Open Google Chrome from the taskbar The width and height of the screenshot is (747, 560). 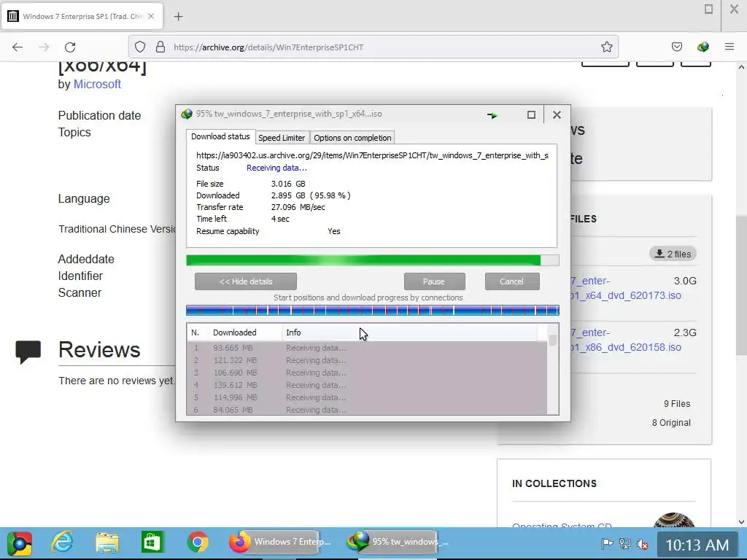[198, 542]
